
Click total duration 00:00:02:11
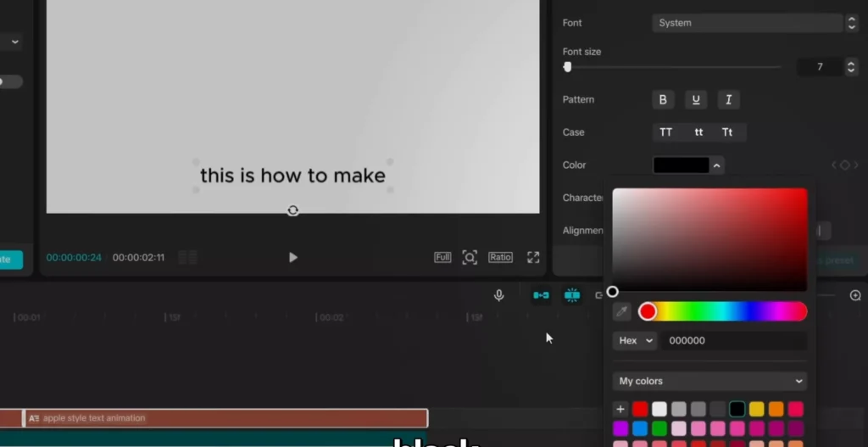138,258
